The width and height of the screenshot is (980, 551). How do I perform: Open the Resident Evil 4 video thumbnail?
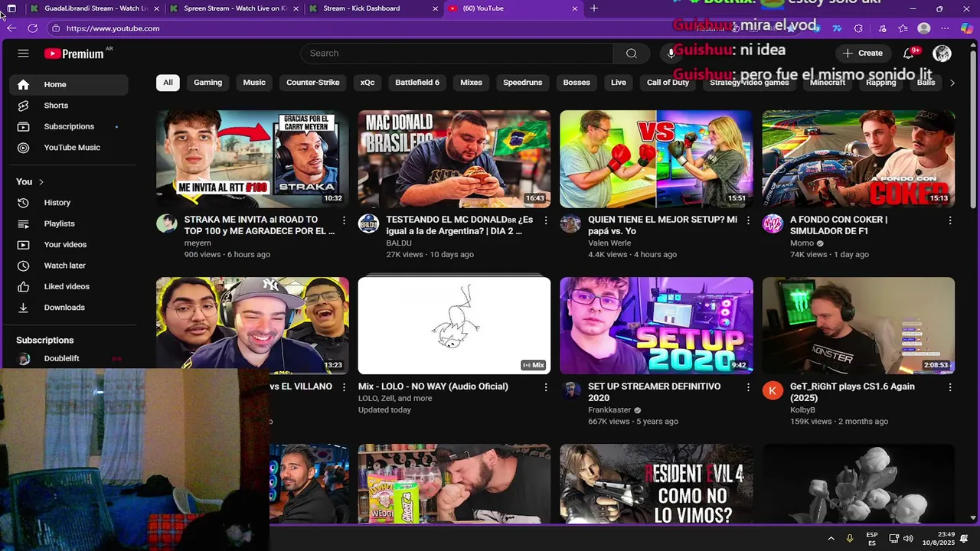tap(656, 484)
